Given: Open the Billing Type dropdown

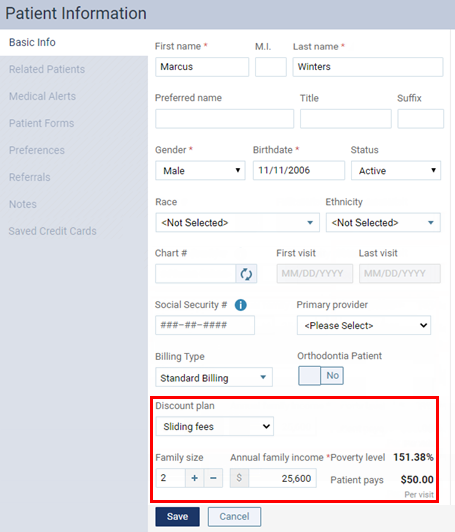Looking at the screenshot, I should coord(214,377).
